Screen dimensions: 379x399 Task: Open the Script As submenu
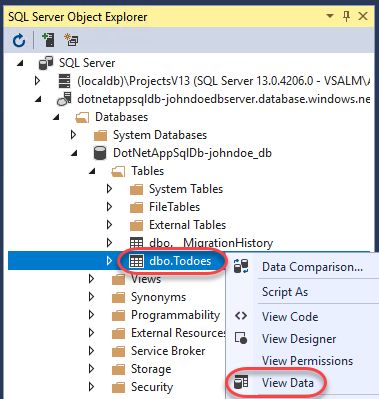pos(285,292)
